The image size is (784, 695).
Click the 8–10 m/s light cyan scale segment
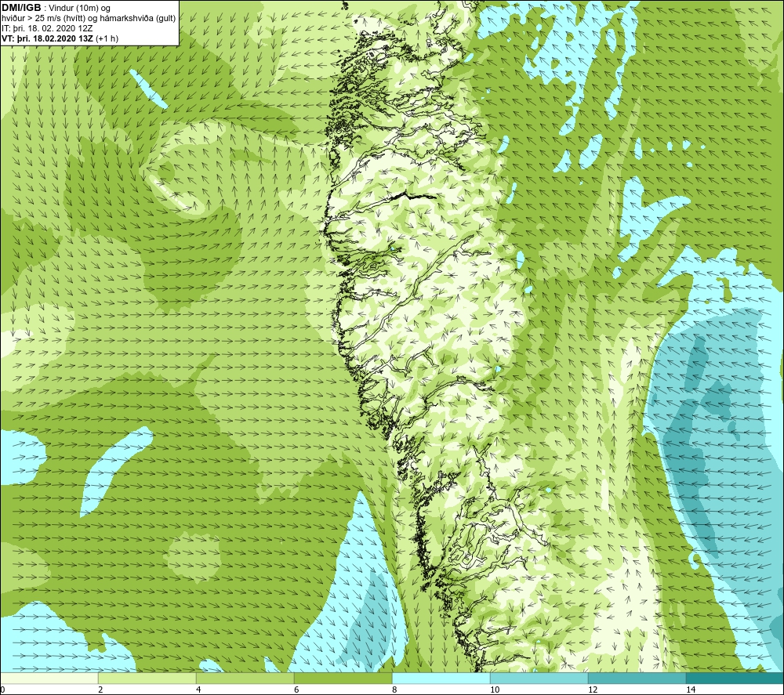pyautogui.click(x=441, y=678)
